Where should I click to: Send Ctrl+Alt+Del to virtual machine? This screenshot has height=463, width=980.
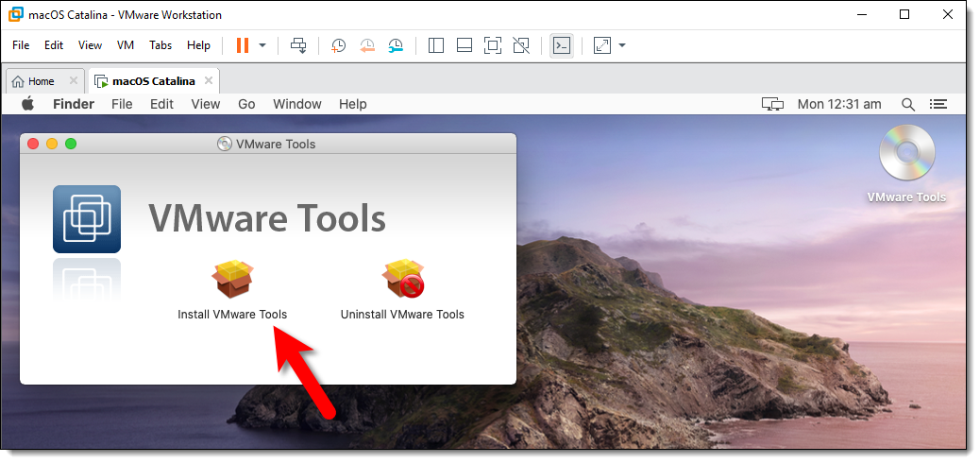point(298,45)
